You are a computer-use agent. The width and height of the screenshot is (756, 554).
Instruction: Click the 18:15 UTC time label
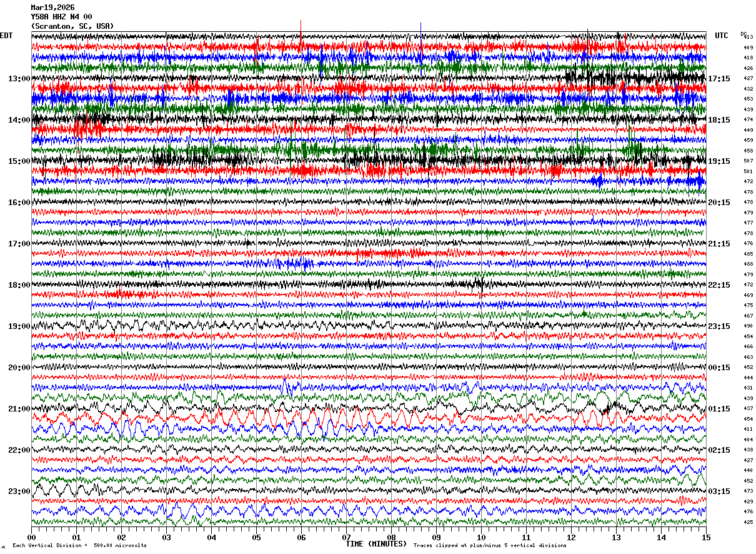pos(719,120)
